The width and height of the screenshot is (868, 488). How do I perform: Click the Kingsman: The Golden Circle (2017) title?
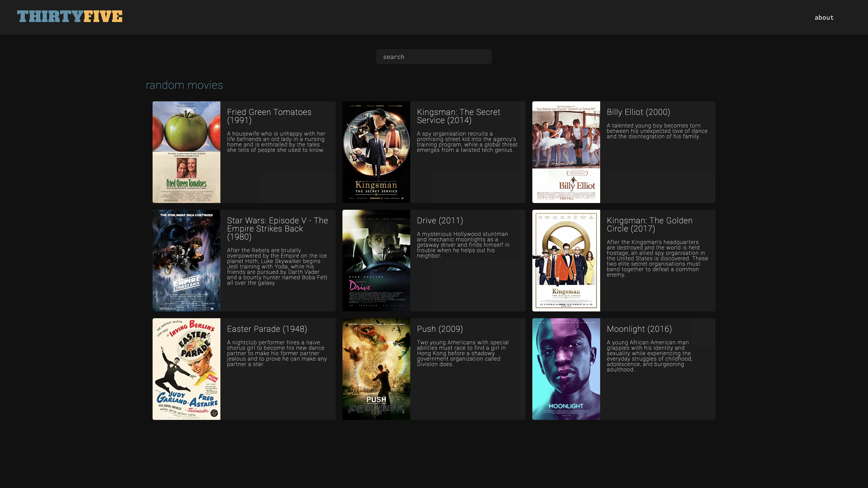tap(649, 225)
